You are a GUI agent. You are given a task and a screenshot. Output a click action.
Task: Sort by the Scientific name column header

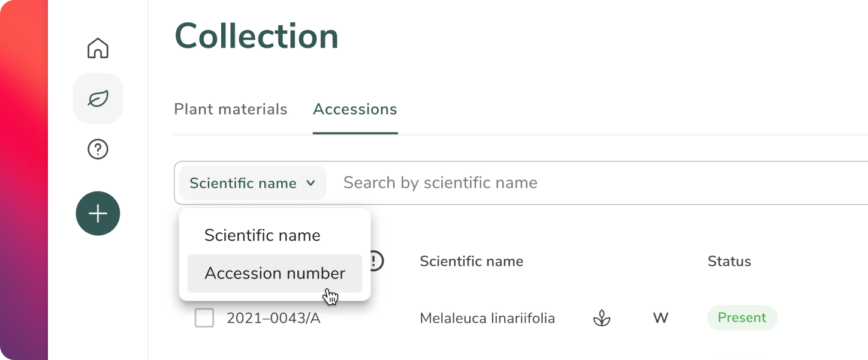(471, 261)
